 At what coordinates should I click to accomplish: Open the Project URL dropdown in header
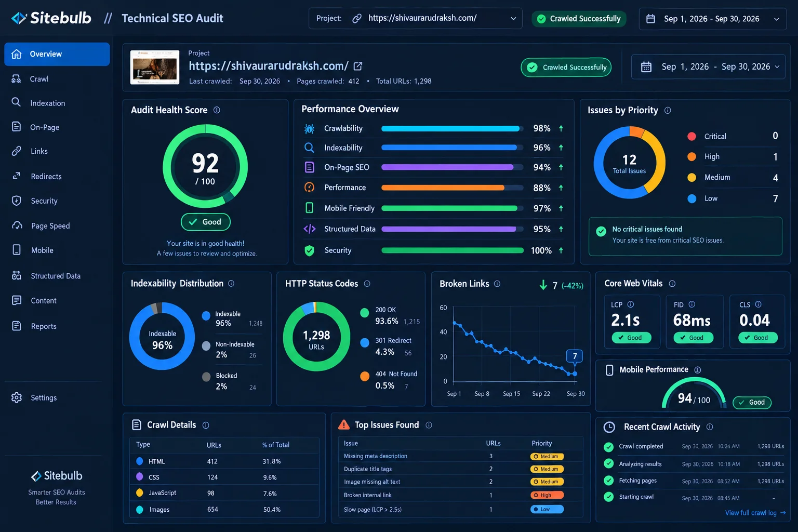[416, 18]
